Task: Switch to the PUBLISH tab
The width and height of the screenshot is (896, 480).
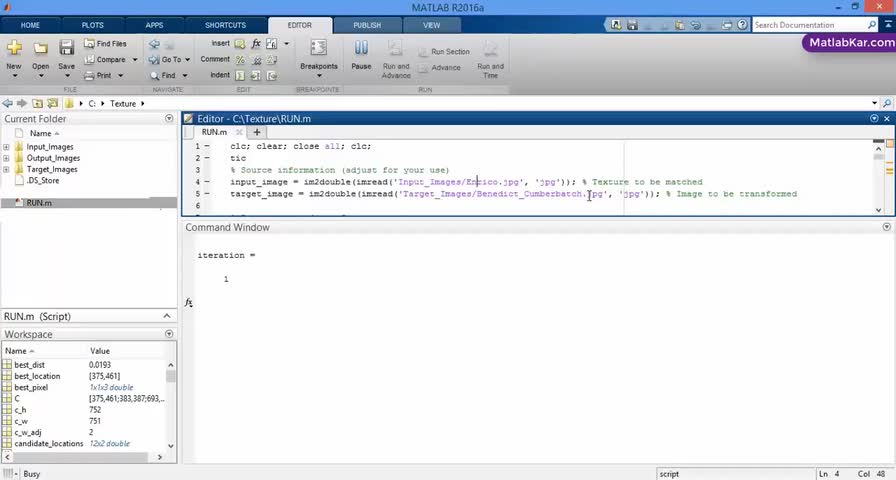Action: [367, 25]
